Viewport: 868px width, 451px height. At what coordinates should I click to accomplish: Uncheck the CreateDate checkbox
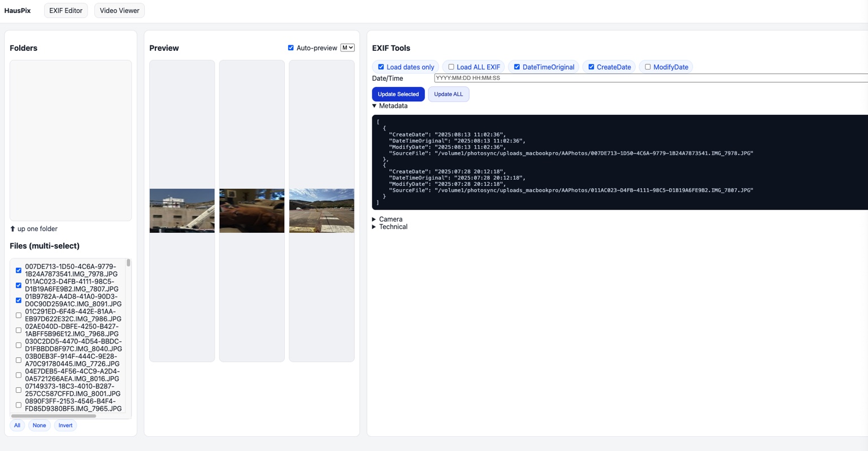591,67
